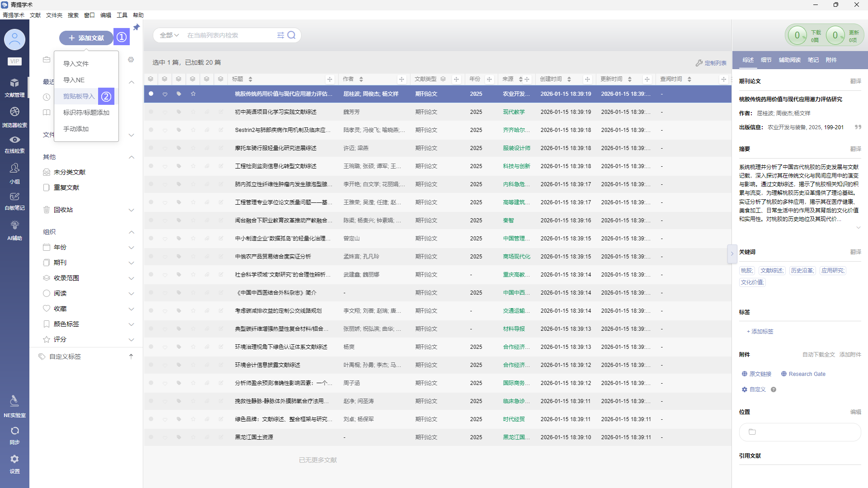The width and height of the screenshot is (868, 488).
Task: Toggle favorite heart on selected first row
Action: tap(165, 94)
